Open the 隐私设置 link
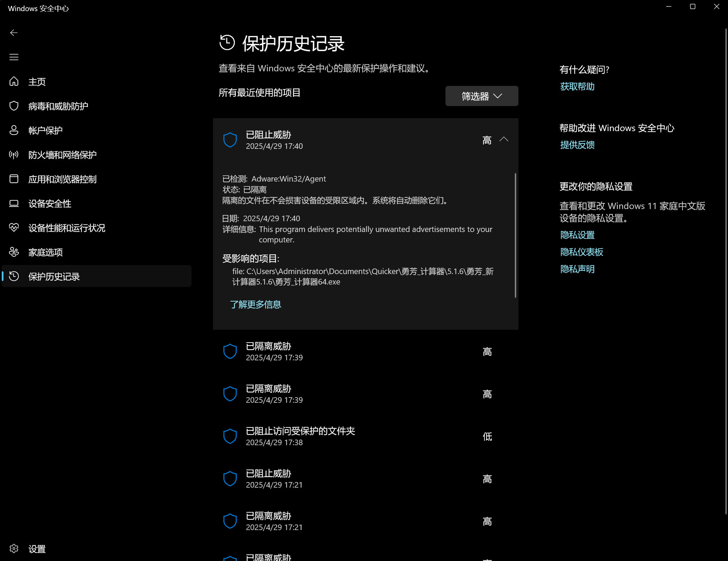Viewport: 728px width, 561px height. [x=577, y=235]
